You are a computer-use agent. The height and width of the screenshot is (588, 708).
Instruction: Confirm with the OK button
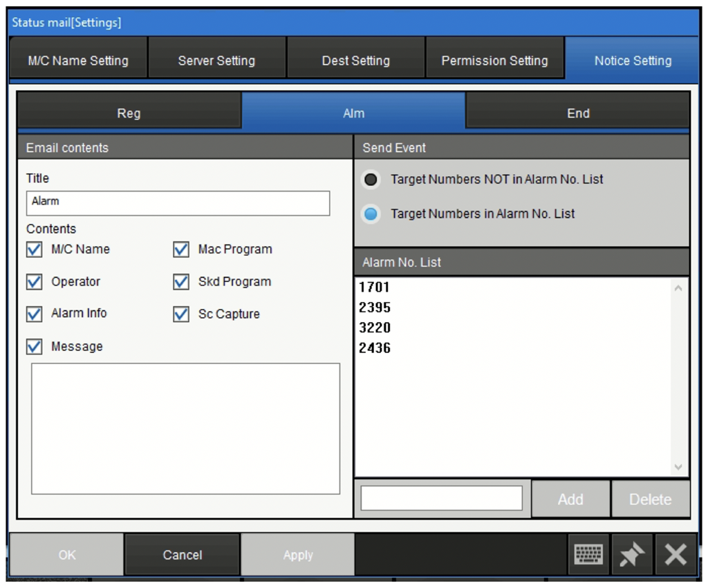67,555
